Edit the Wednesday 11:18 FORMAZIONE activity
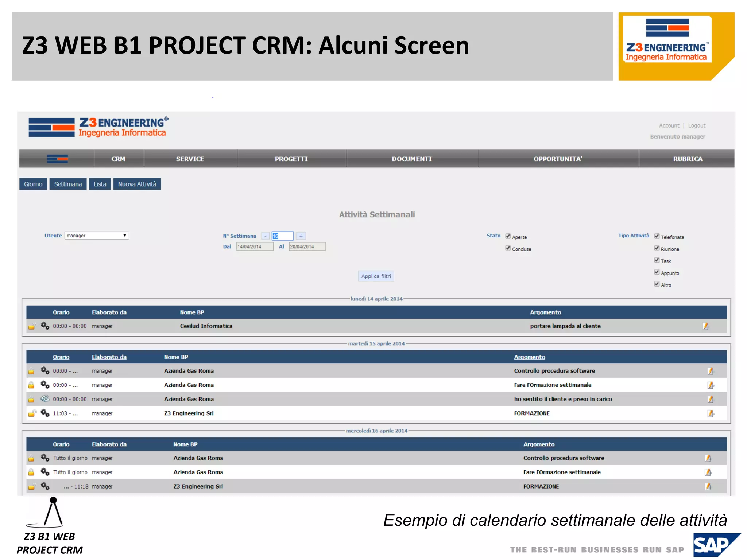 click(x=708, y=487)
